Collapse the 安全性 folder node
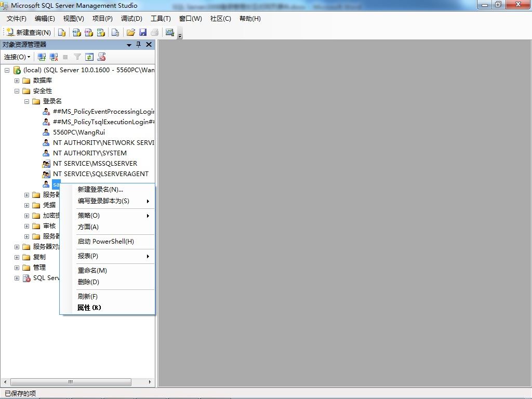532x399 pixels. click(17, 91)
